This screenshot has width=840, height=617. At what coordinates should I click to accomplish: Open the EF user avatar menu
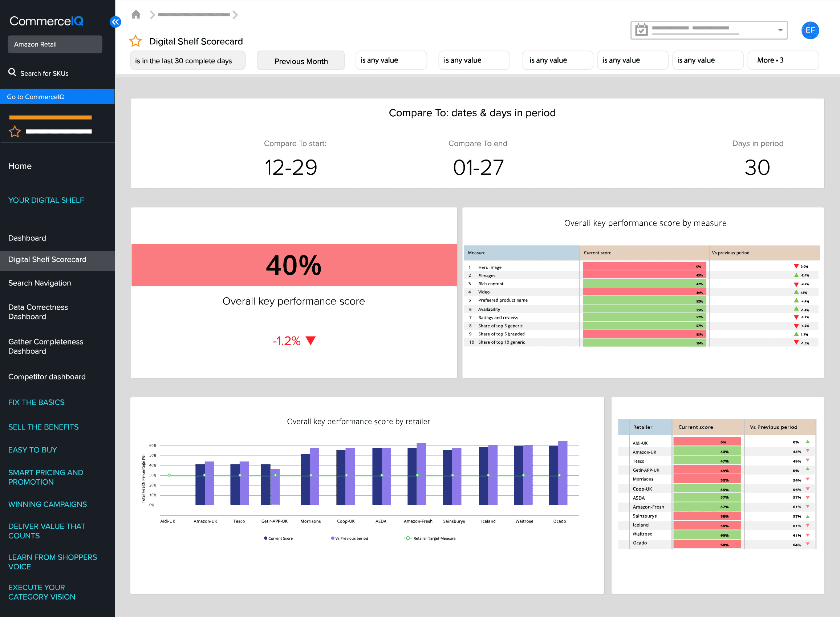coord(810,30)
